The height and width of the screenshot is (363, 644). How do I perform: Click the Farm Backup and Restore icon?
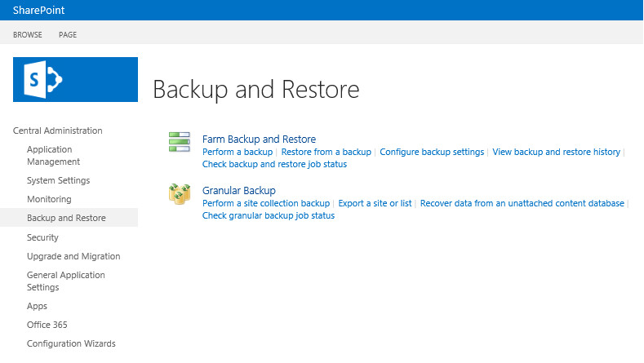tap(179, 142)
